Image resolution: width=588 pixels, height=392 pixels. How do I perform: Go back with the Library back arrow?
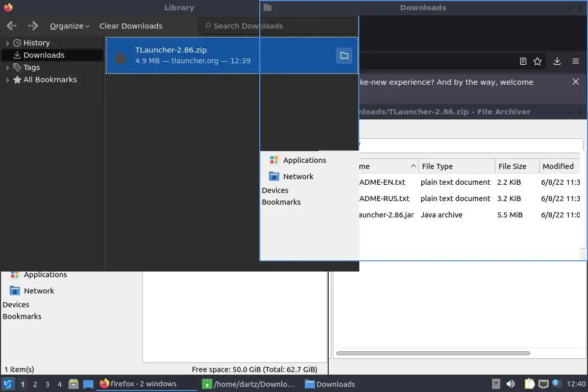point(12,26)
